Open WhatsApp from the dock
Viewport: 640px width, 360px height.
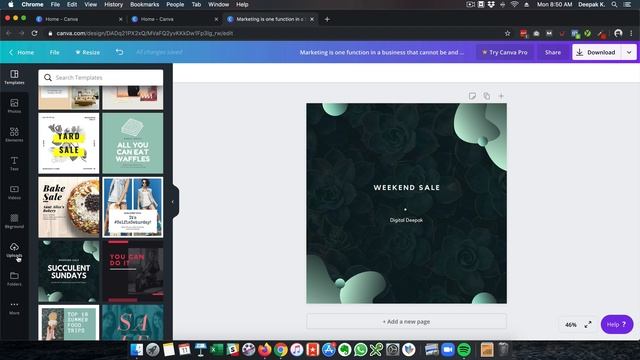(x=360, y=349)
